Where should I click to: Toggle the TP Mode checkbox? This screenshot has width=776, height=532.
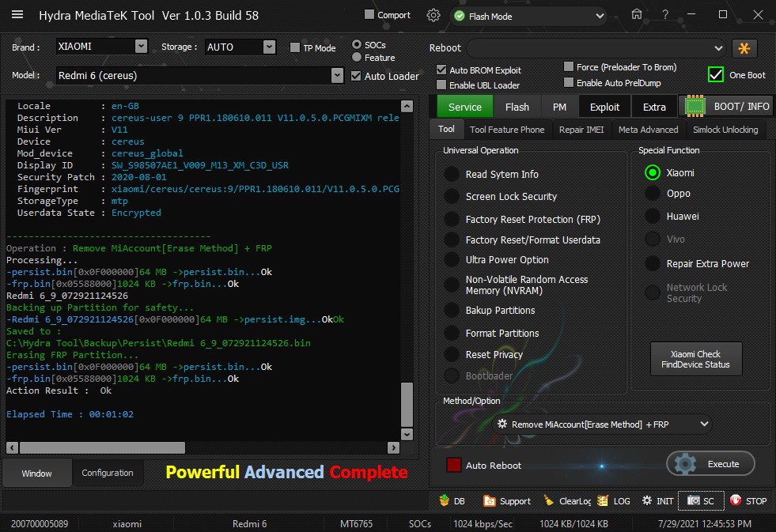295,47
